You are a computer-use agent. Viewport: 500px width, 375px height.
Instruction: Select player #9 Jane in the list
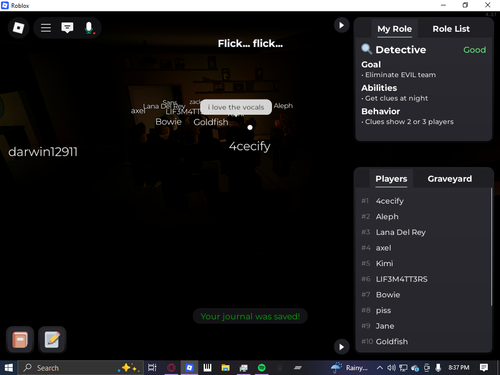click(423, 326)
